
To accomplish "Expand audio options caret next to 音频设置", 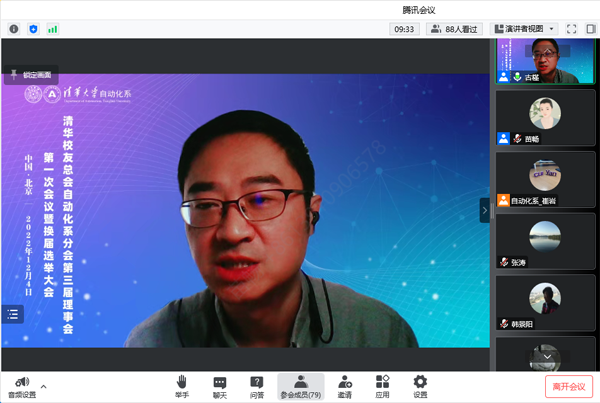I will [x=44, y=387].
